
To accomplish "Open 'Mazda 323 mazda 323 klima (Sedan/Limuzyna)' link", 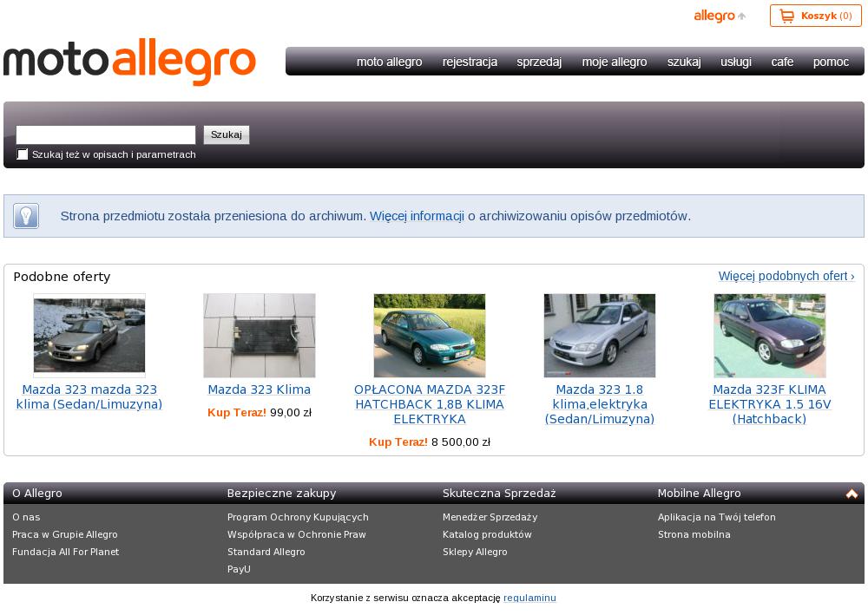I will point(89,397).
